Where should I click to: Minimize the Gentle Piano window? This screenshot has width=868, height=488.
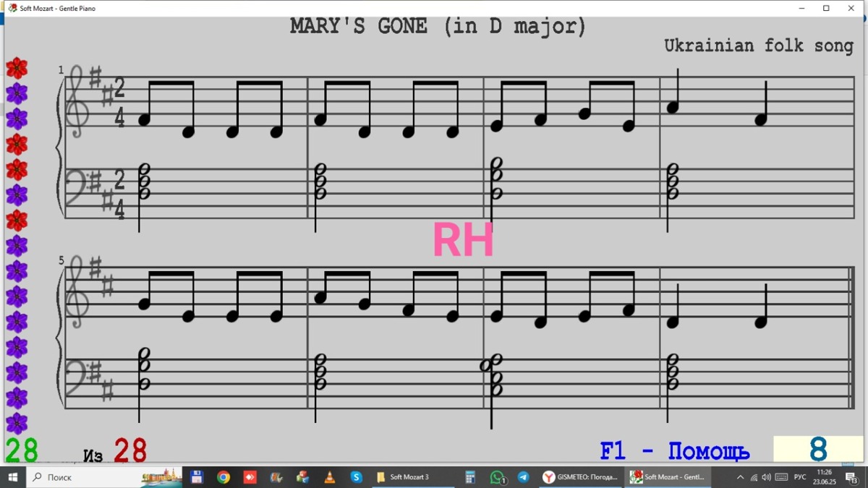(x=802, y=9)
